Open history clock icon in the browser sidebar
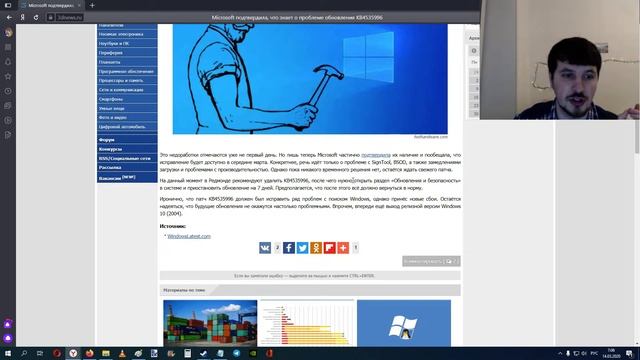Viewport: 640px width, 360px height. [8, 91]
